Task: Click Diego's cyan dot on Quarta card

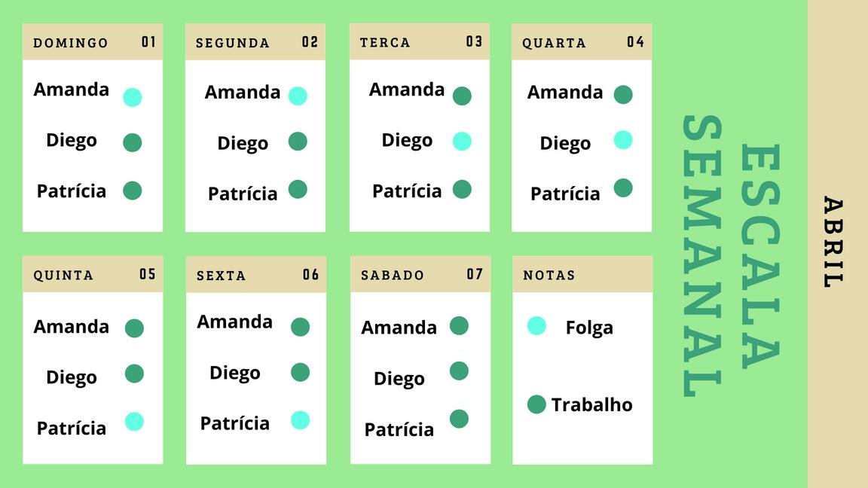Action: [623, 139]
